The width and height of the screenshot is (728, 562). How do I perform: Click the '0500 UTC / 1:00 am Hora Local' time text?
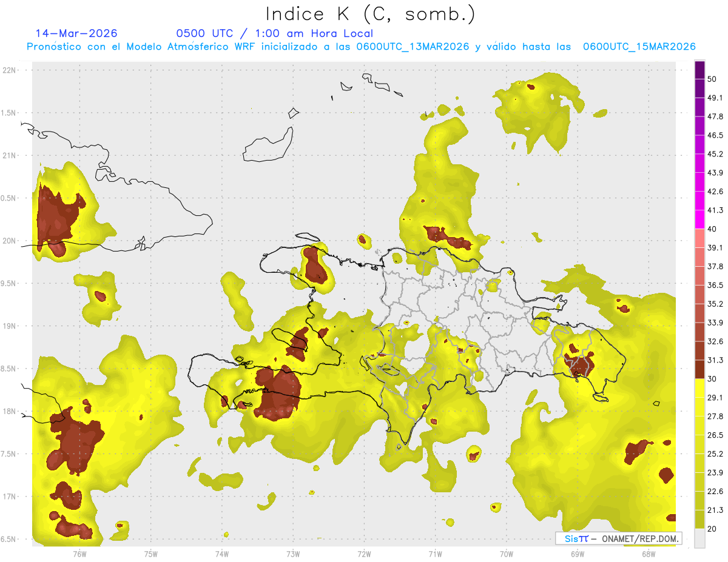pos(275,33)
